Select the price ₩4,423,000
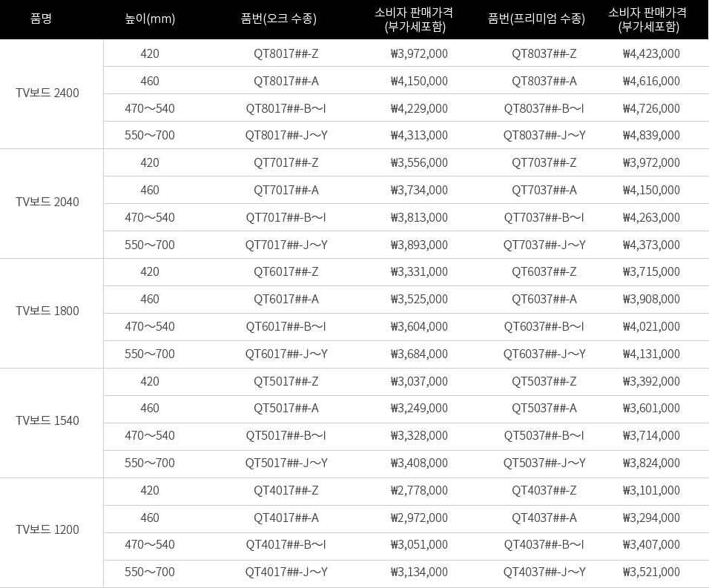This screenshot has width=709, height=588. tap(651, 54)
